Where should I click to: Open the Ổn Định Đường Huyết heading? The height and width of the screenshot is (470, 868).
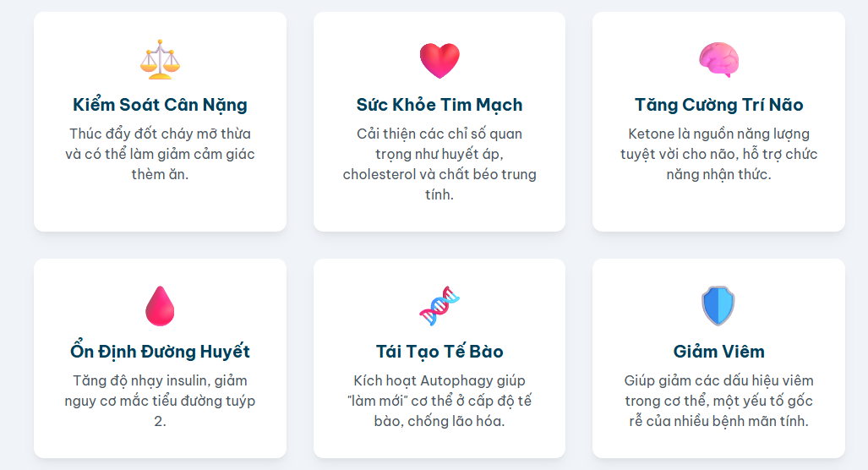(x=160, y=352)
